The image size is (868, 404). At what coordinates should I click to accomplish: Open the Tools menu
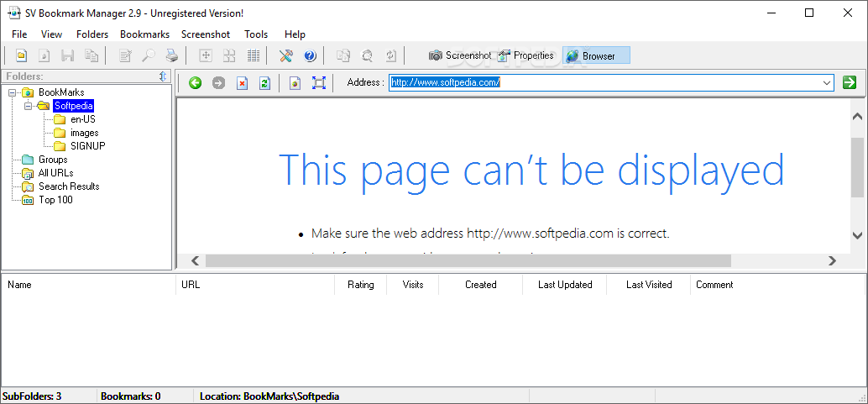pyautogui.click(x=256, y=34)
